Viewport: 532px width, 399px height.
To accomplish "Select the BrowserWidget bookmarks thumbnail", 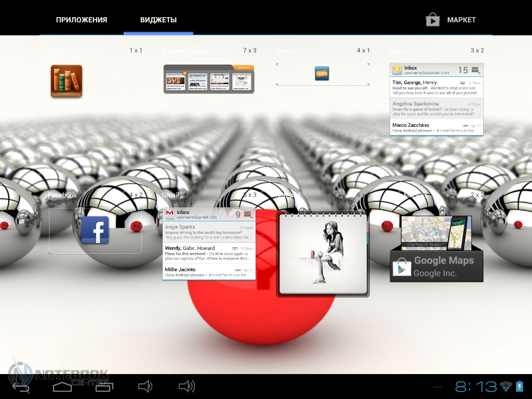I will pyautogui.click(x=209, y=79).
